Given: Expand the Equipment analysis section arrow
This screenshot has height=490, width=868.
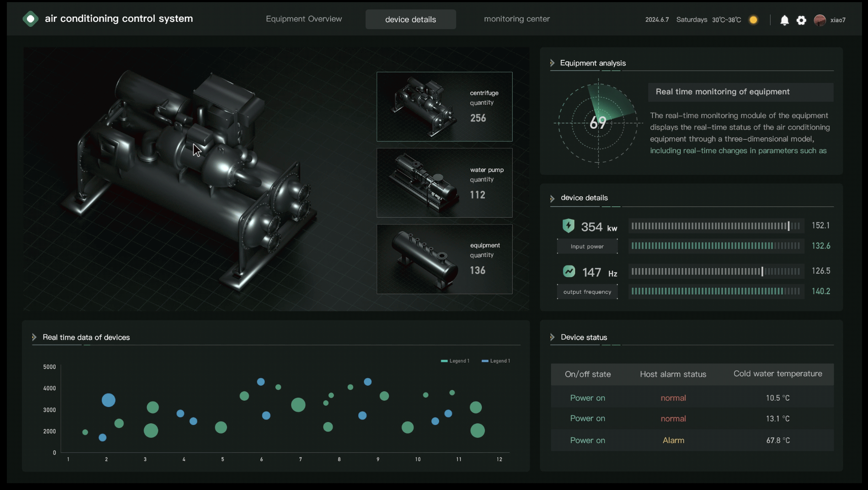Looking at the screenshot, I should coord(552,63).
